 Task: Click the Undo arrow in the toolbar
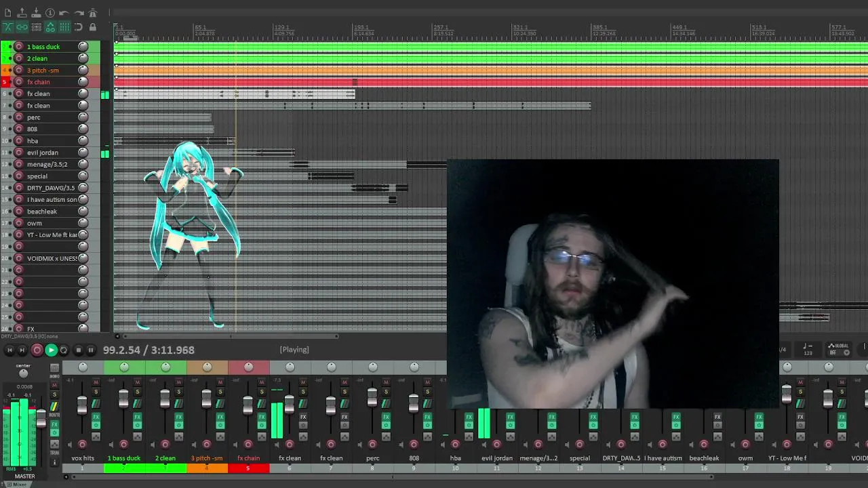pyautogui.click(x=64, y=13)
